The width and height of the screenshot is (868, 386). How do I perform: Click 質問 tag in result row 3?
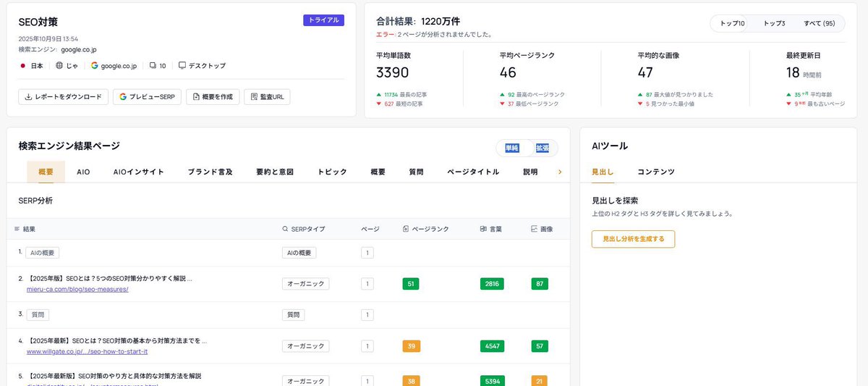pos(38,315)
